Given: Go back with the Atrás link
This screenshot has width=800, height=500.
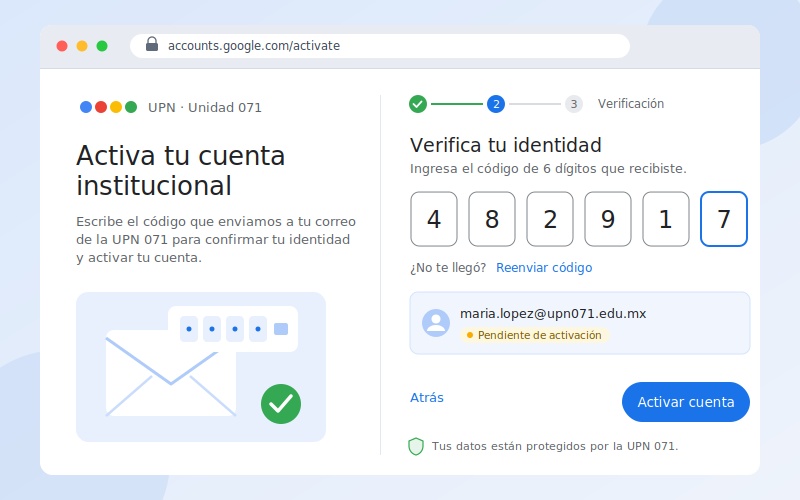Looking at the screenshot, I should point(427,397).
